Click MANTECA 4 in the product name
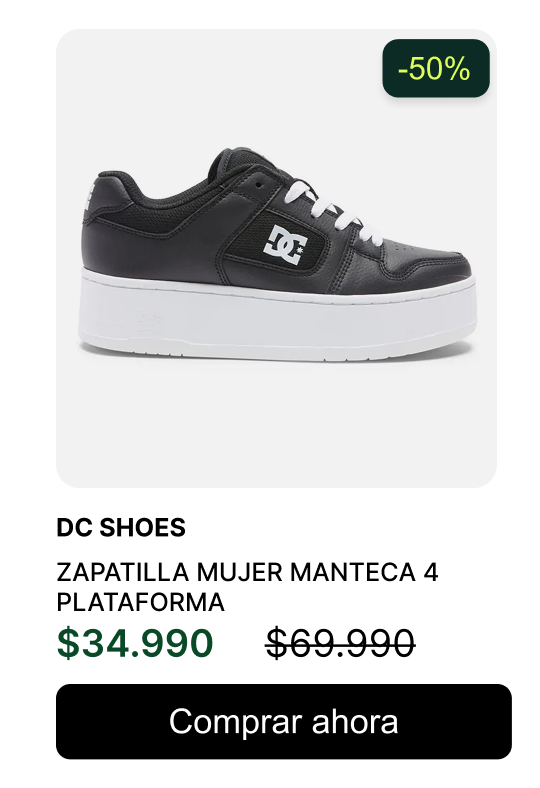This screenshot has height=788, width=540. pyautogui.click(x=364, y=572)
